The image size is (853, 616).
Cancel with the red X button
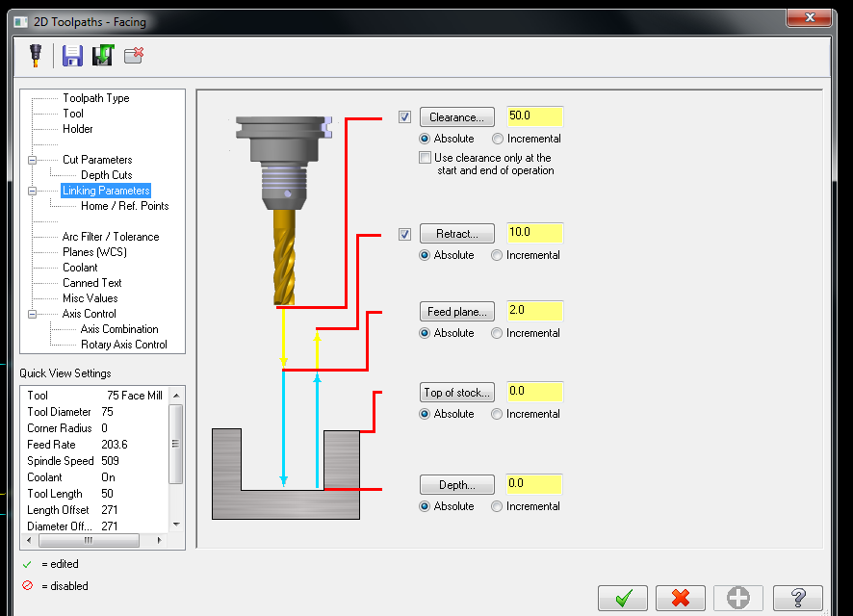tap(681, 598)
